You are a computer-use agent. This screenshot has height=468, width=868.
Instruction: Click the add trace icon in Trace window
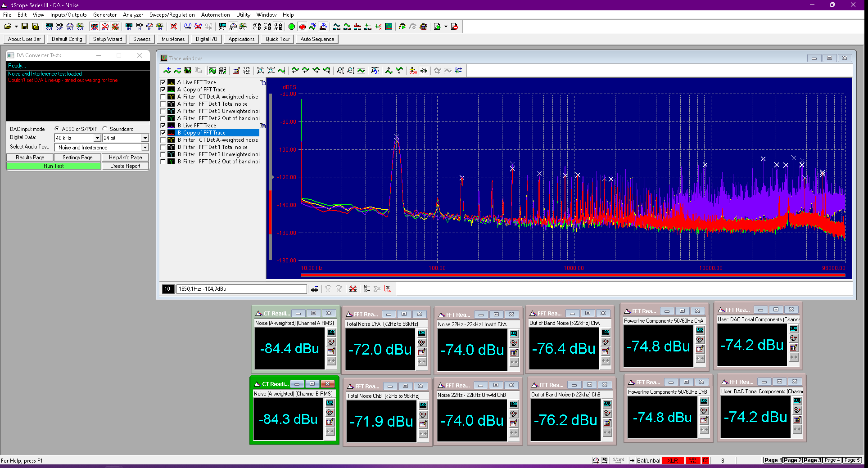click(167, 70)
